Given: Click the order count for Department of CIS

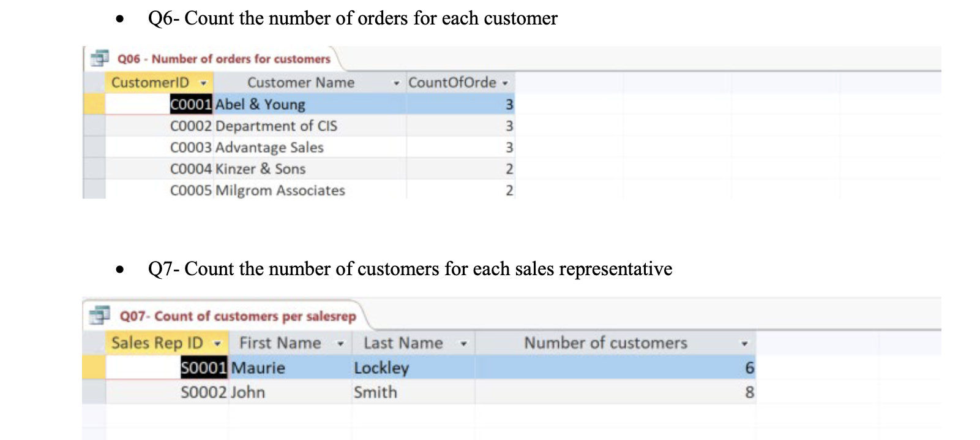Looking at the screenshot, I should click(x=460, y=126).
